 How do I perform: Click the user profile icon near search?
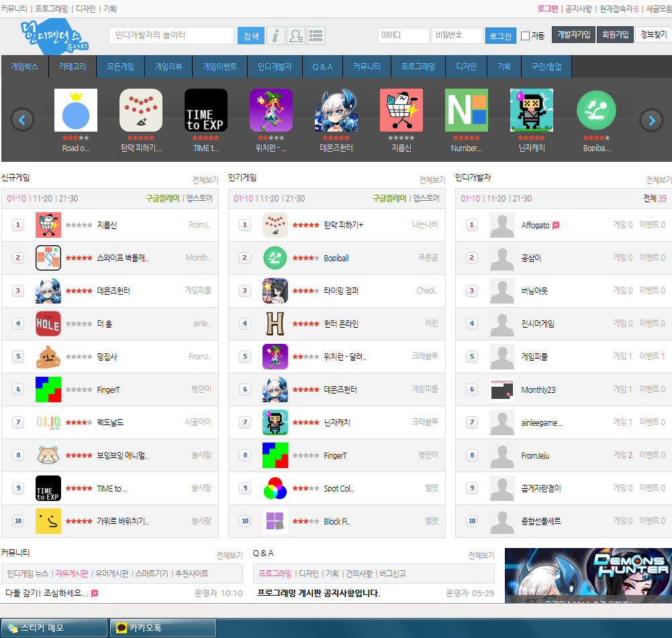[295, 36]
